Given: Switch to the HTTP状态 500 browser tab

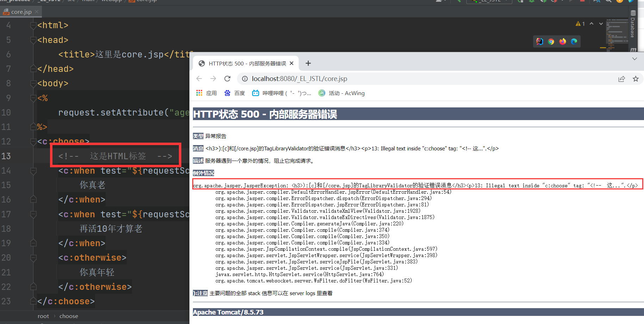Looking at the screenshot, I should (x=246, y=63).
